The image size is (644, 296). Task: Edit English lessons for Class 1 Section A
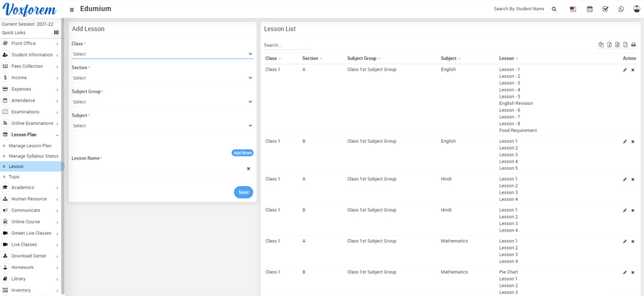[x=625, y=70]
